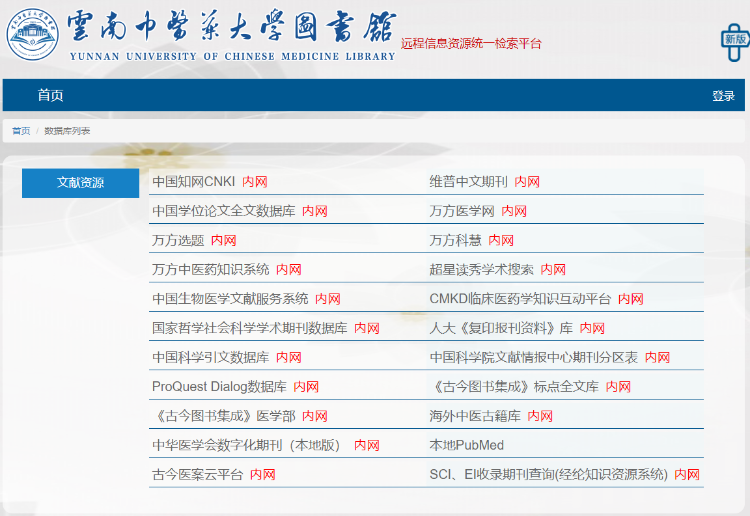The width and height of the screenshot is (750, 516).
Task: Click 首页 in the breadcrumb trail
Action: [21, 131]
